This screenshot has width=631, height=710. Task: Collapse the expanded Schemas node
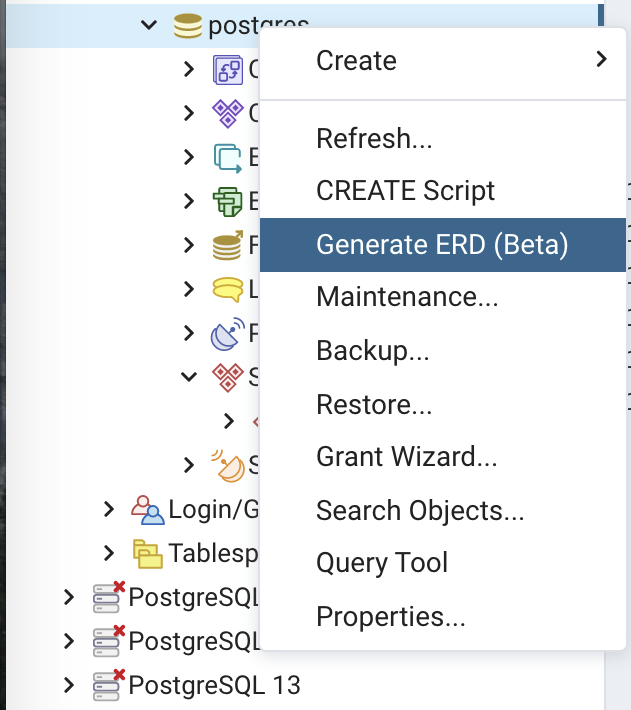click(x=189, y=377)
